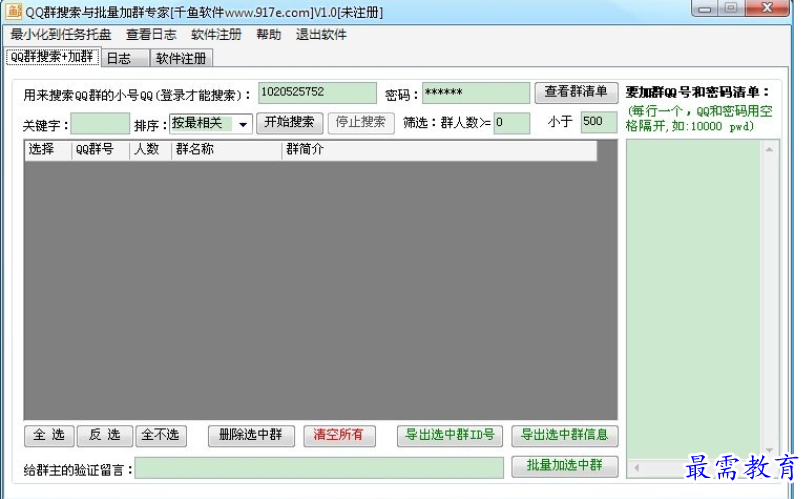Screen dimensions: 807x499
Task: Click the app icon in the title bar
Action: tap(14, 11)
